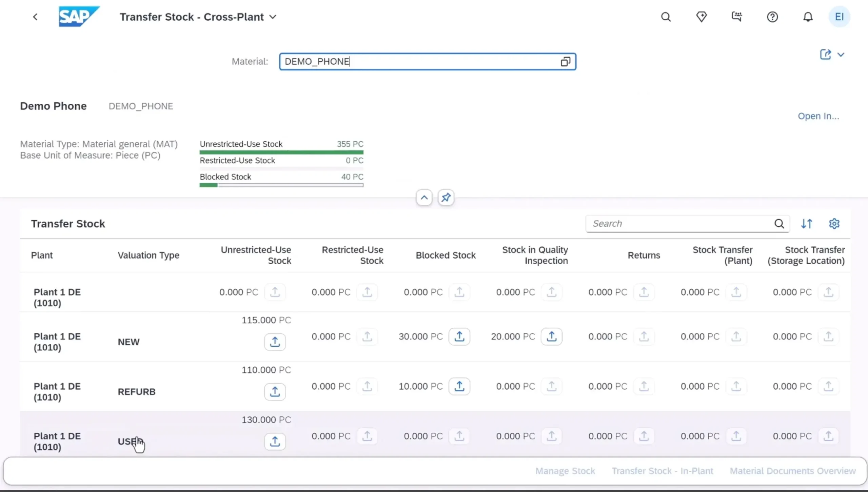Image resolution: width=868 pixels, height=492 pixels.
Task: Click the Valuation Type column header
Action: tap(149, 255)
